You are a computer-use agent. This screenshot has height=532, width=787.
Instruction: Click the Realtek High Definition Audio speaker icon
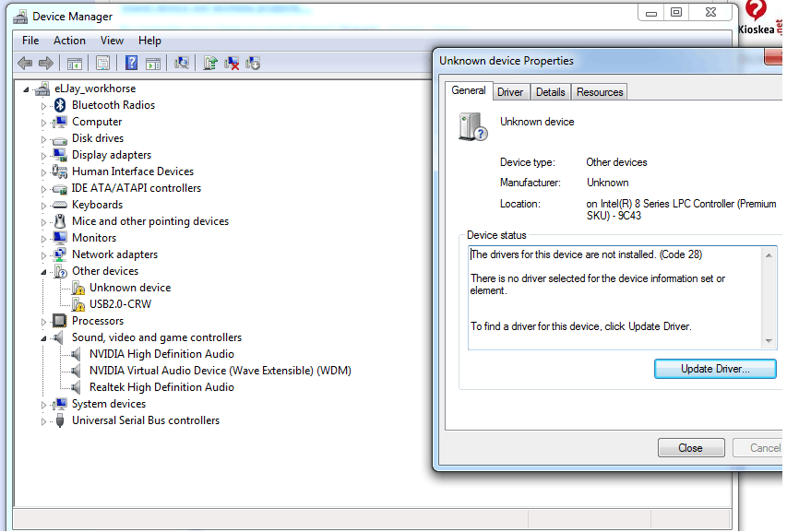[76, 387]
